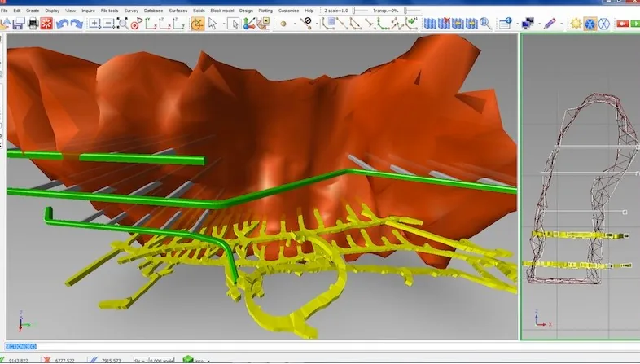Click the red X coordinate status value

[64, 361]
